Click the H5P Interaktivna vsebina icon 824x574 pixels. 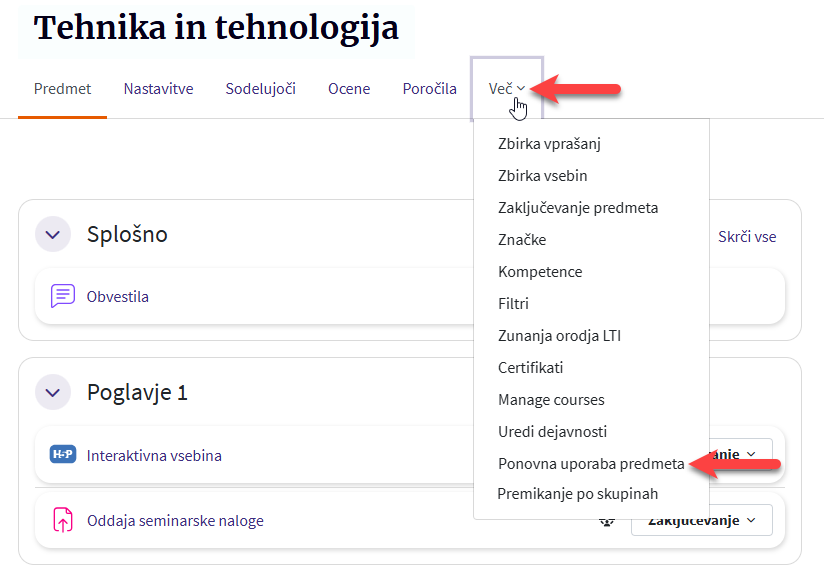click(x=63, y=455)
